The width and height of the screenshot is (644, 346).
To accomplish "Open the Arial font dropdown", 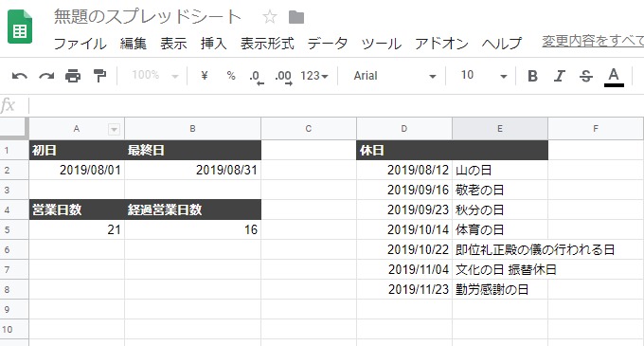I will coord(394,76).
